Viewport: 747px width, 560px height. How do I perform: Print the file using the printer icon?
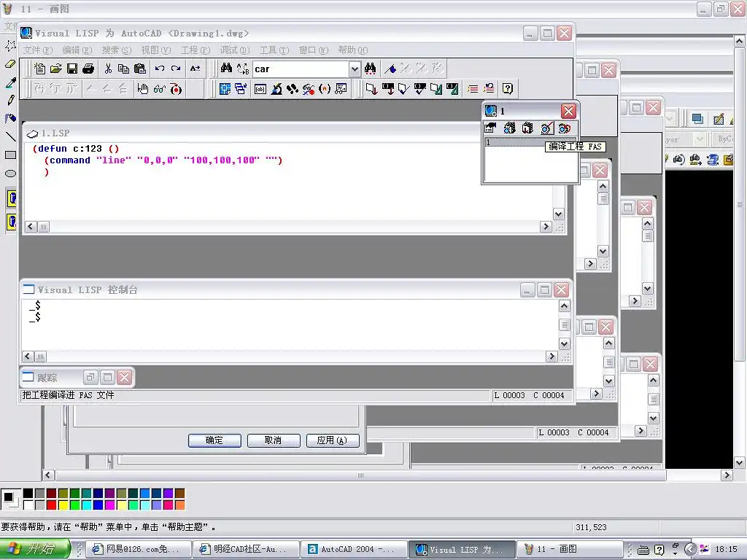[x=88, y=69]
